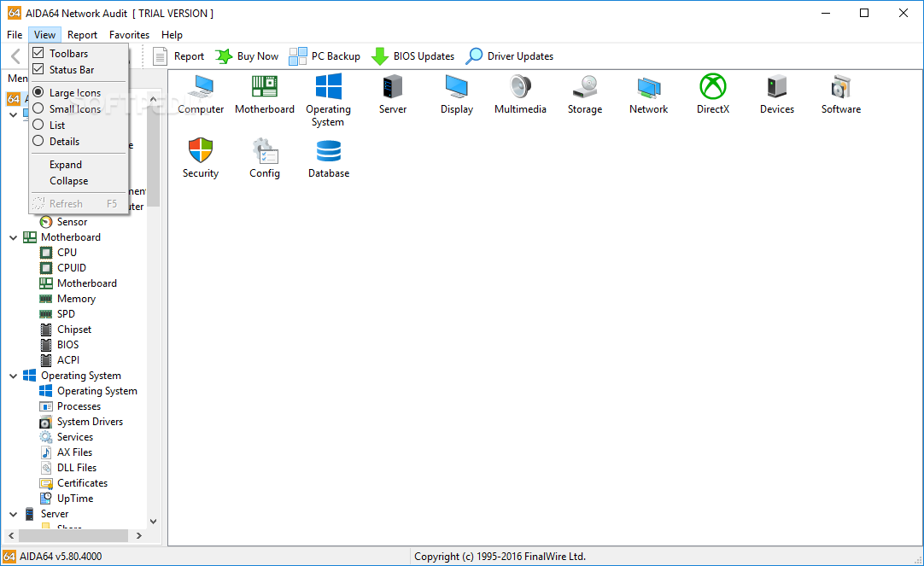Open the Multimedia speaker icon
Image resolution: width=924 pixels, height=566 pixels.
coord(520,94)
